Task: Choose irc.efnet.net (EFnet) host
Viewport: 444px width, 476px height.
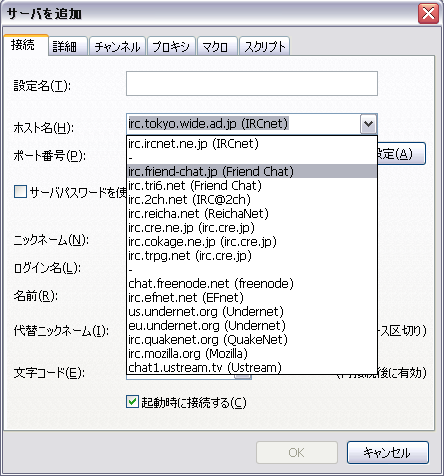Action: [252, 297]
